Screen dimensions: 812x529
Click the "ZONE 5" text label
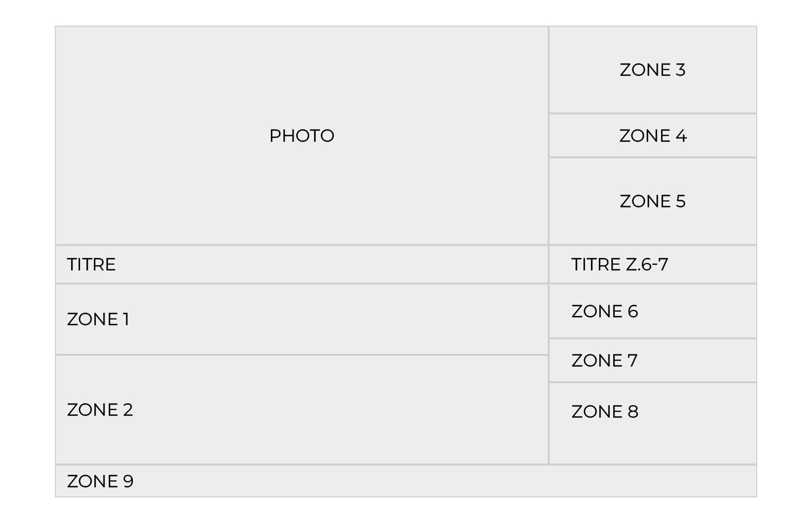(x=653, y=201)
